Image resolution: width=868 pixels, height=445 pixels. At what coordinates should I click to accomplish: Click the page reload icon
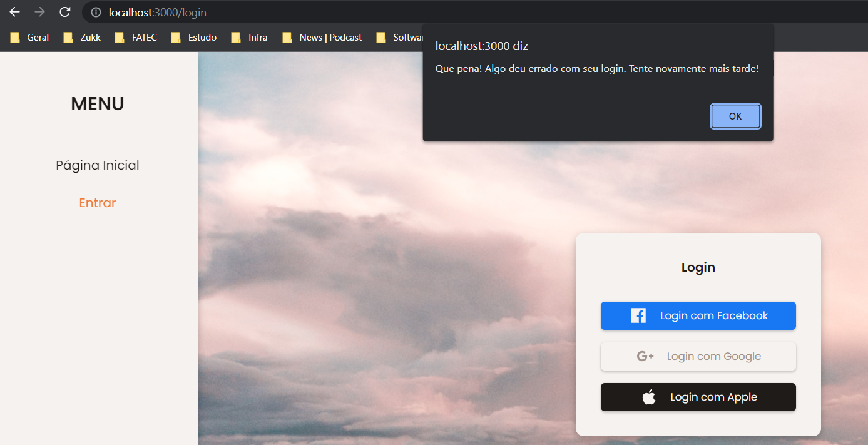[64, 11]
